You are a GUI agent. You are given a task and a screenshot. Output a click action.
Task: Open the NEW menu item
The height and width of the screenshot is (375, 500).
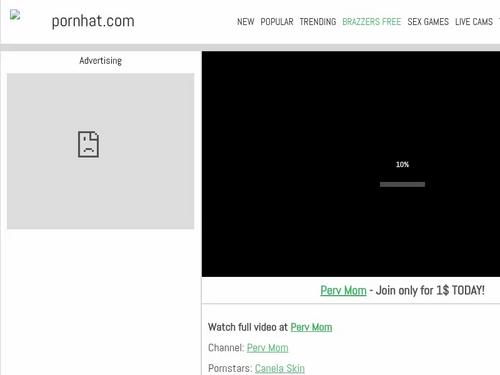click(246, 22)
